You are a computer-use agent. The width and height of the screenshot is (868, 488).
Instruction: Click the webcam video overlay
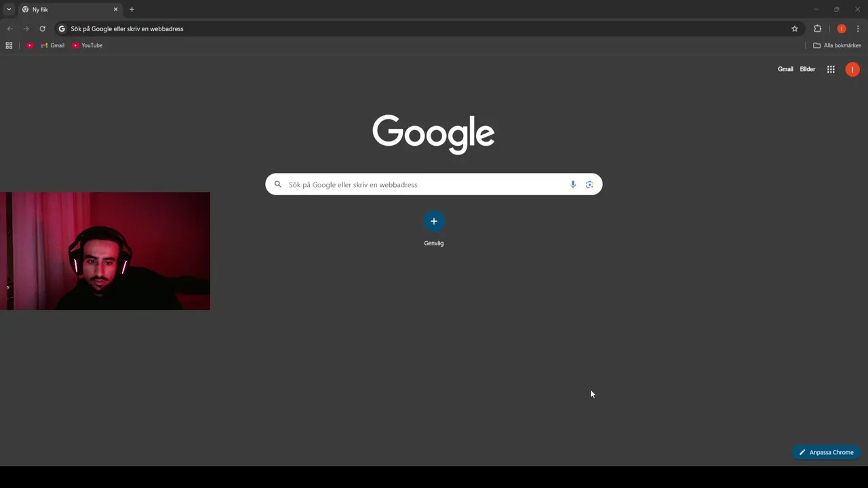click(x=105, y=251)
